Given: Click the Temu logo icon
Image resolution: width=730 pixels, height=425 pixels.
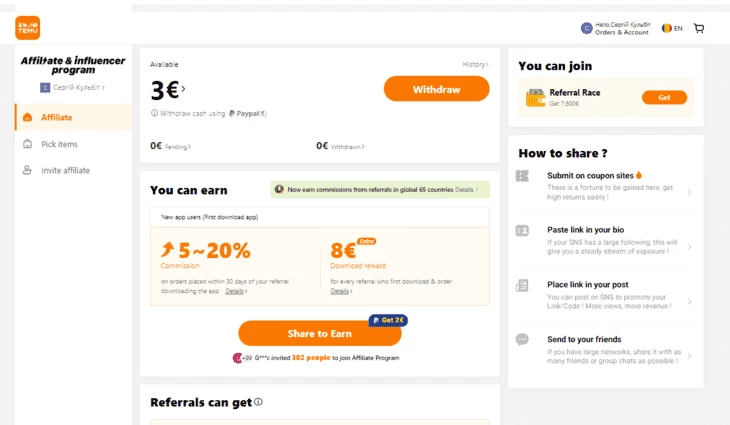Looking at the screenshot, I should point(27,28).
